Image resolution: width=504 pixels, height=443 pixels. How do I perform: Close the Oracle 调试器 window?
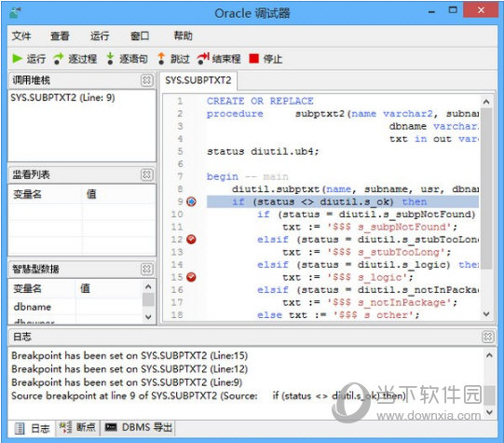pyautogui.click(x=481, y=10)
